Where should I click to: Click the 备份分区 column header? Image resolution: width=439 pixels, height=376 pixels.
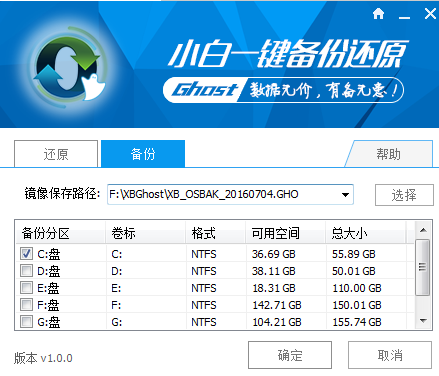click(x=61, y=233)
